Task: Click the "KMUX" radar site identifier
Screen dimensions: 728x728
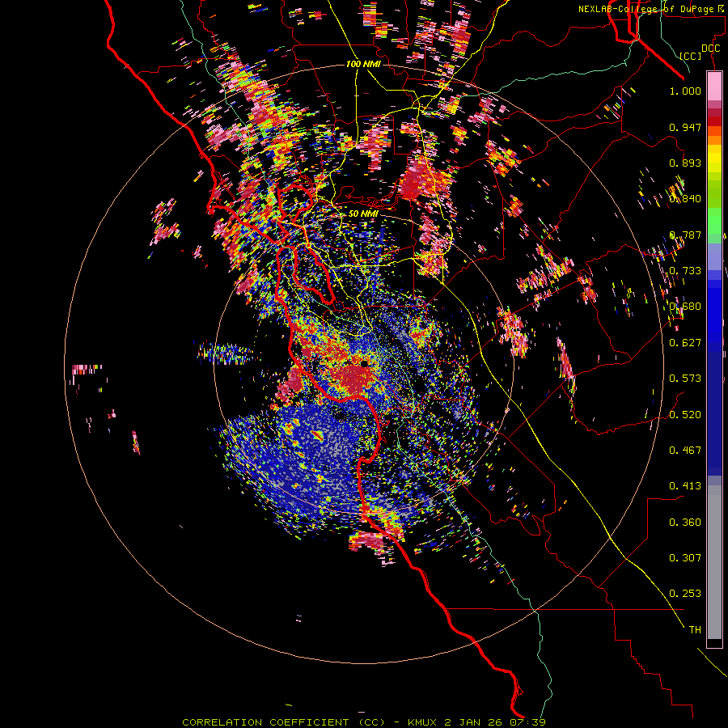Action: click(x=424, y=722)
